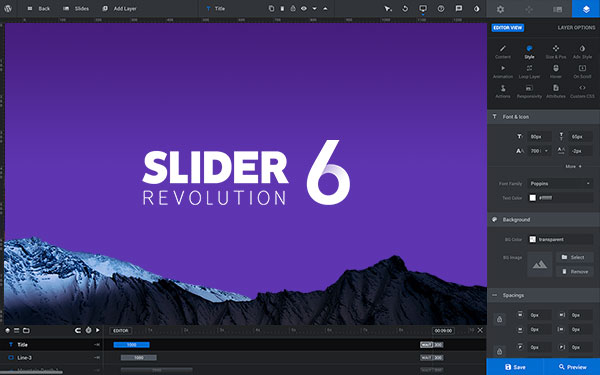Open the Hover settings icon

(556, 72)
